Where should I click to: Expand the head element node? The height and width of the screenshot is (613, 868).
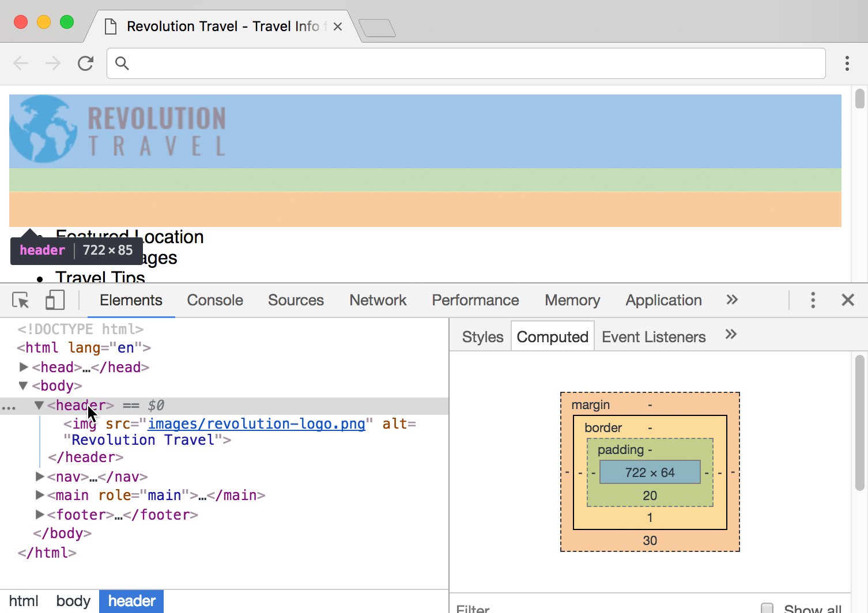tap(24, 367)
